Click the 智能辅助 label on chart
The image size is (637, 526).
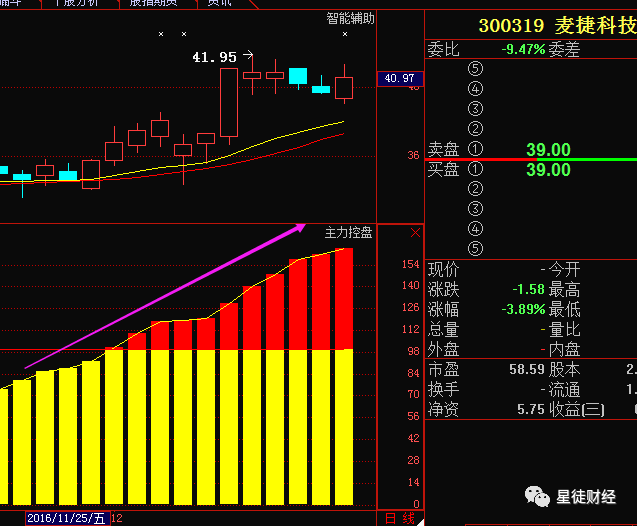(x=350, y=18)
